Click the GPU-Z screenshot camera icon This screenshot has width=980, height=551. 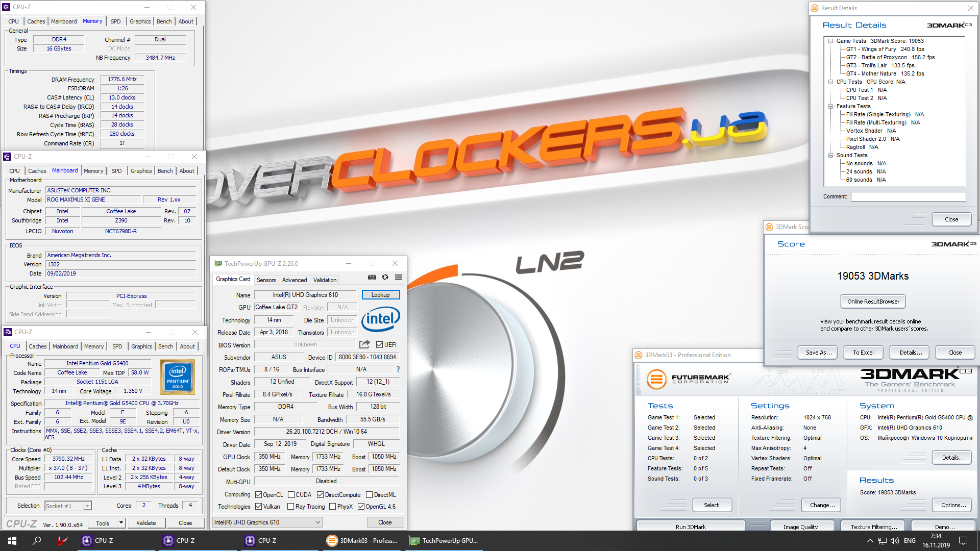[x=372, y=277]
